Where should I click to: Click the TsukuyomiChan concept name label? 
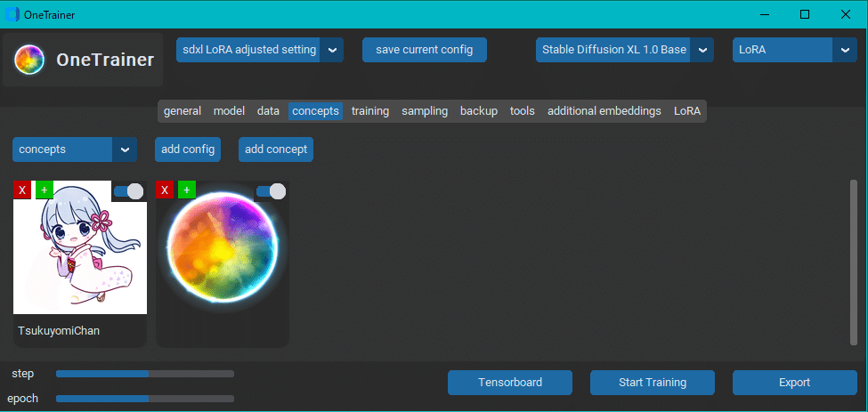(x=59, y=331)
